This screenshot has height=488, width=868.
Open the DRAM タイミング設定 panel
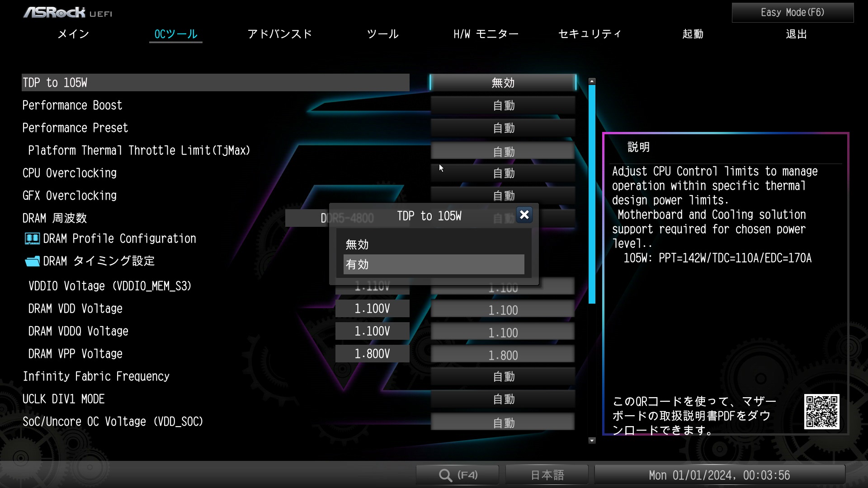pyautogui.click(x=98, y=261)
